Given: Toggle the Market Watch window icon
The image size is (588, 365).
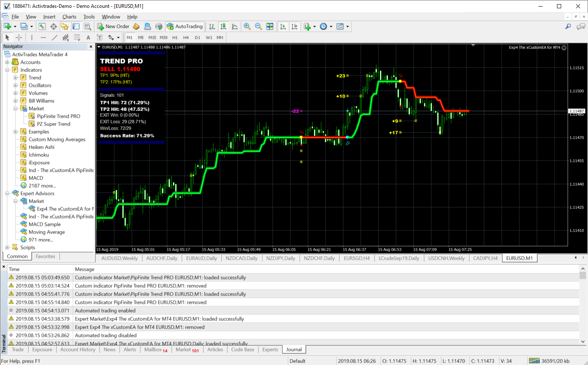Looking at the screenshot, I should click(42, 26).
